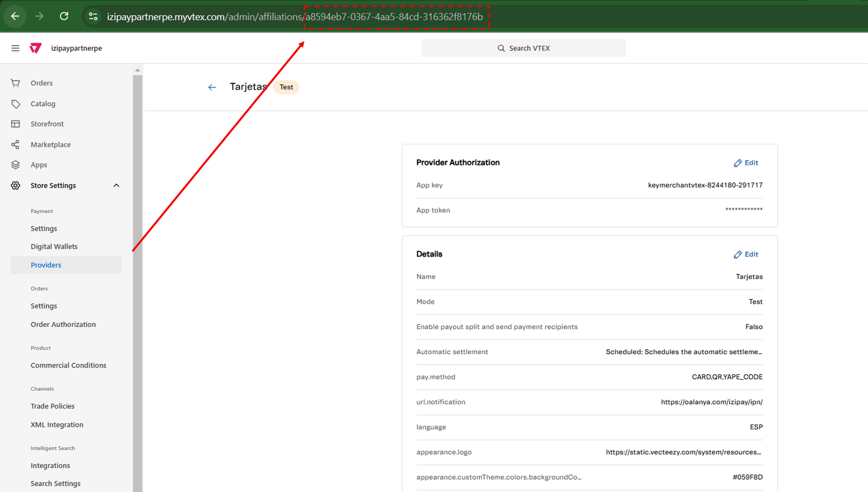Click App key value keymerchantvtex-8244180-291717

705,185
